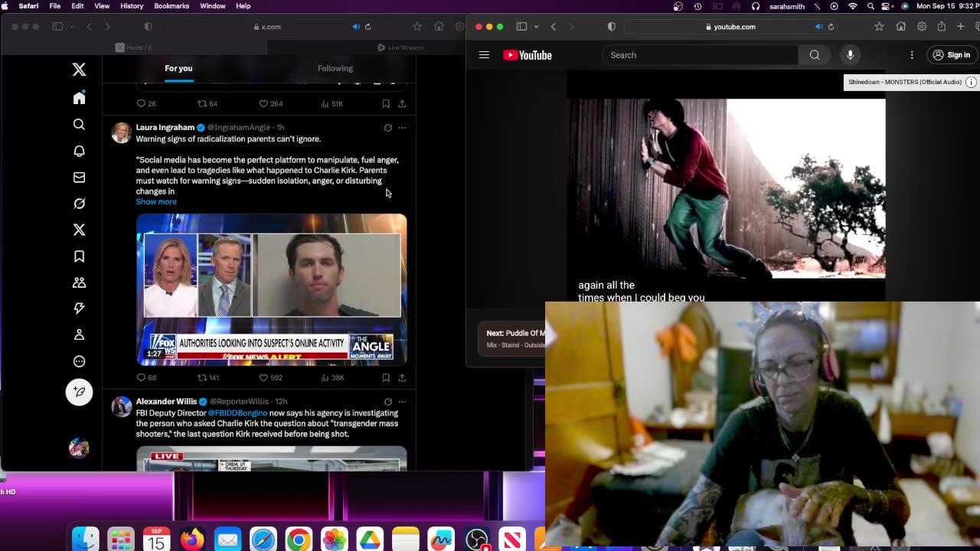Open Bookmarks in X sidebar
Image resolution: width=980 pixels, height=551 pixels.
[79, 256]
